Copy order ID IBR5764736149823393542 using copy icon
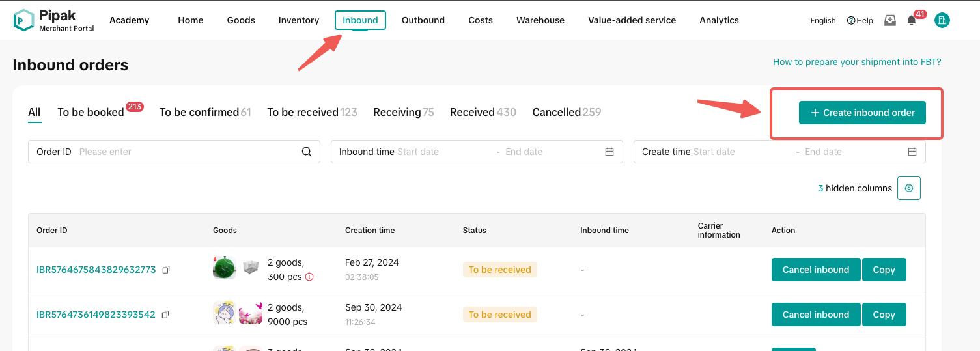Viewport: 980px width, 351px height. (x=165, y=315)
